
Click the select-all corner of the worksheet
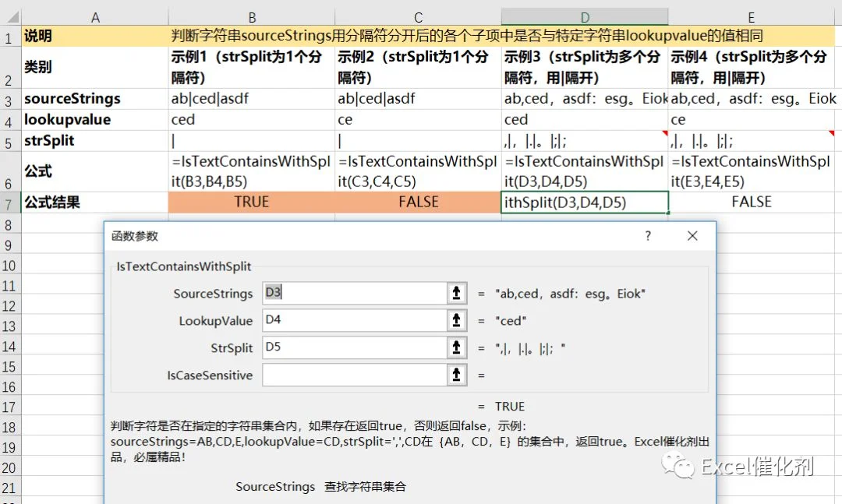click(x=11, y=17)
